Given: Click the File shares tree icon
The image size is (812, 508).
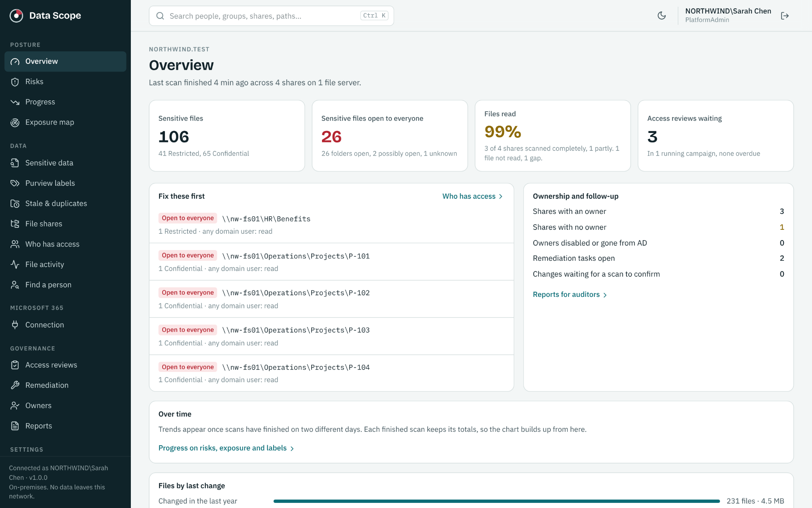Looking at the screenshot, I should pyautogui.click(x=15, y=224).
